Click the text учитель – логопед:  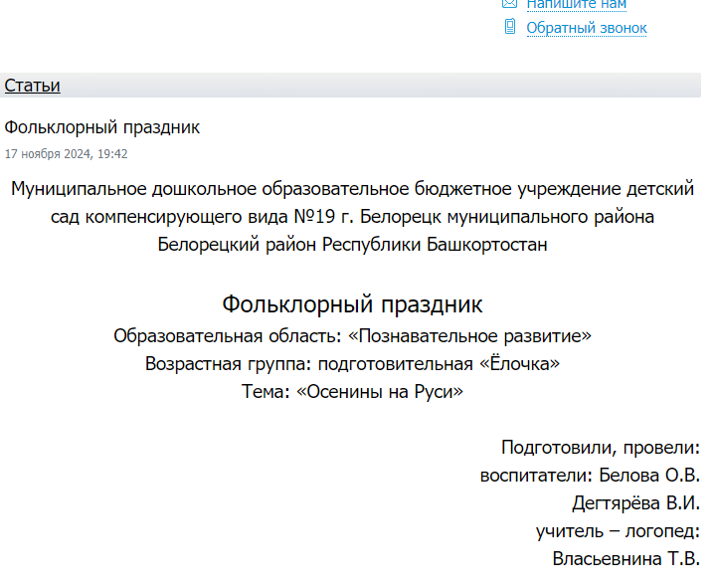coord(618,531)
